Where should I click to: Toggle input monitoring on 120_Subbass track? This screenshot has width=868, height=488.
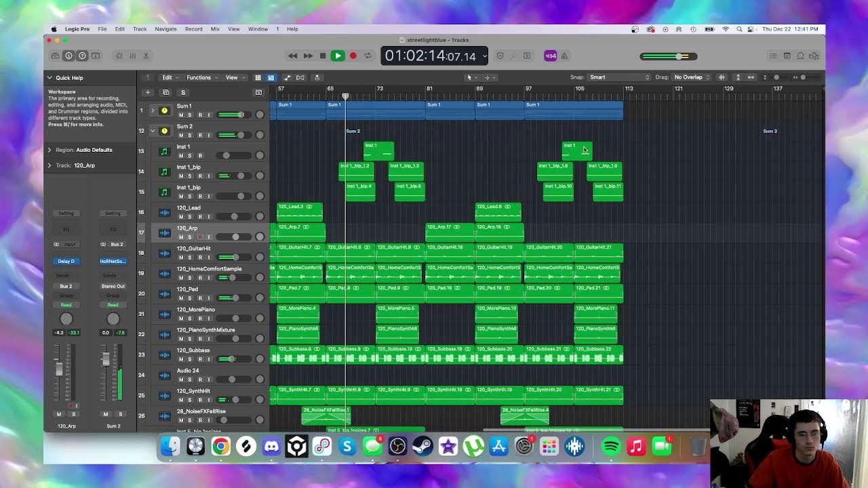click(x=209, y=359)
